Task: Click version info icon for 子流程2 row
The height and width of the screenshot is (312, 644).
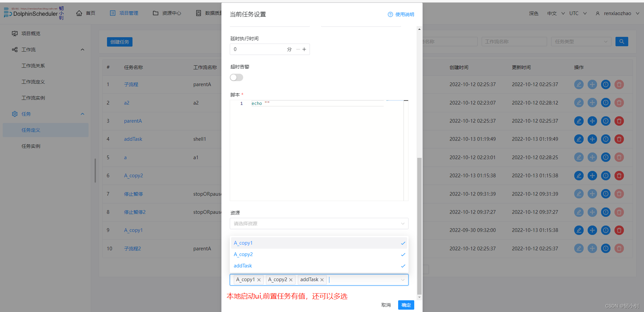Action: [606, 249]
